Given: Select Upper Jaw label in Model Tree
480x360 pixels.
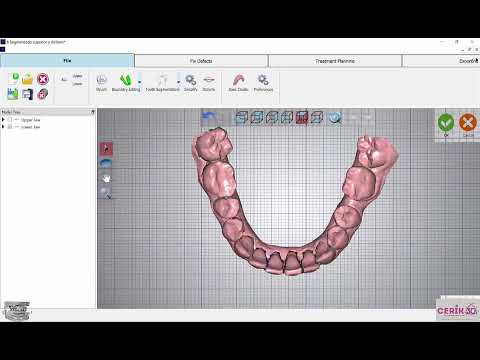Looking at the screenshot, I should click(30, 120).
